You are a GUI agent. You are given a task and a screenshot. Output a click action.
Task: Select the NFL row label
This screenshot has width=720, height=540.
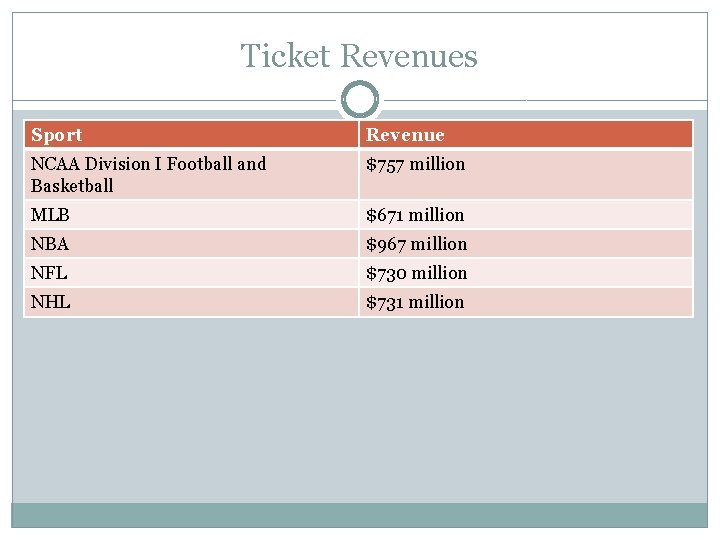point(49,273)
